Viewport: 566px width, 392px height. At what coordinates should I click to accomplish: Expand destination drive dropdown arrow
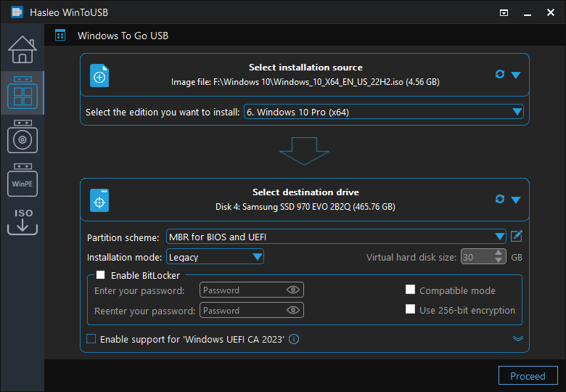pos(516,200)
